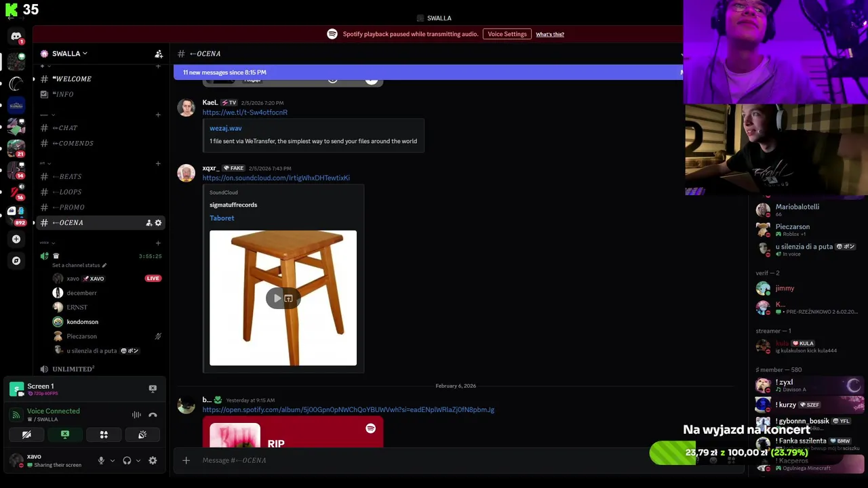Open the server with 14 notifications badge
The height and width of the screenshot is (488, 868).
[16, 170]
